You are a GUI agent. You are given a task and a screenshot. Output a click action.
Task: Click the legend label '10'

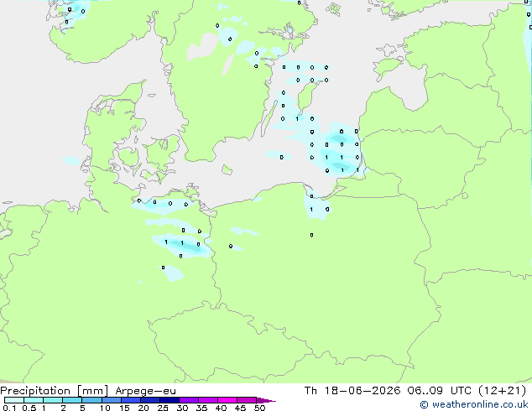tap(105, 408)
